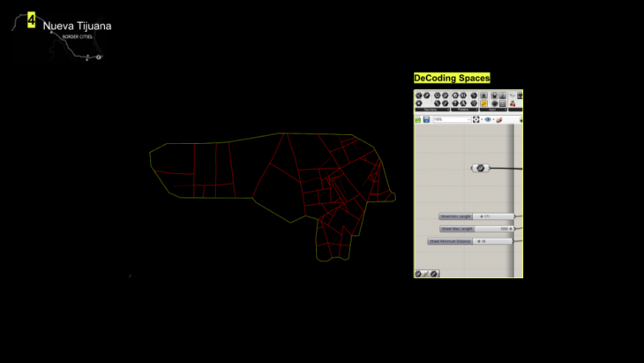Click the bottom-left canvas widget icons
The image size is (644, 363).
tap(426, 274)
